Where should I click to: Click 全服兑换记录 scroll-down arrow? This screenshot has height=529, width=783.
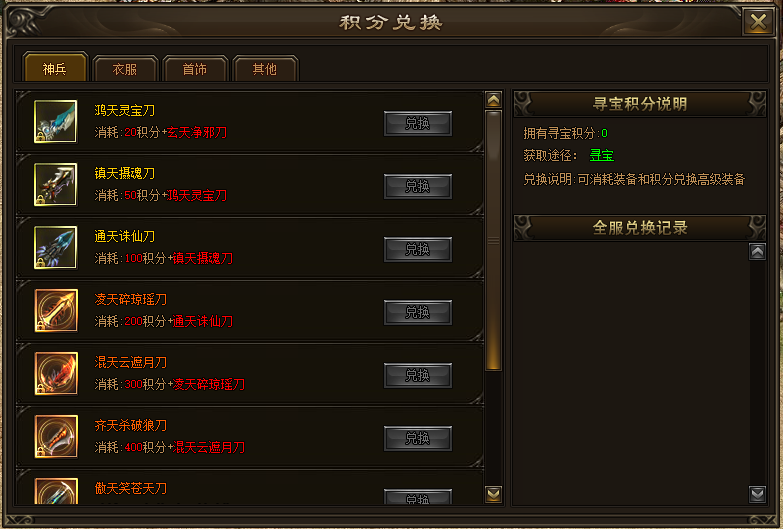point(758,495)
